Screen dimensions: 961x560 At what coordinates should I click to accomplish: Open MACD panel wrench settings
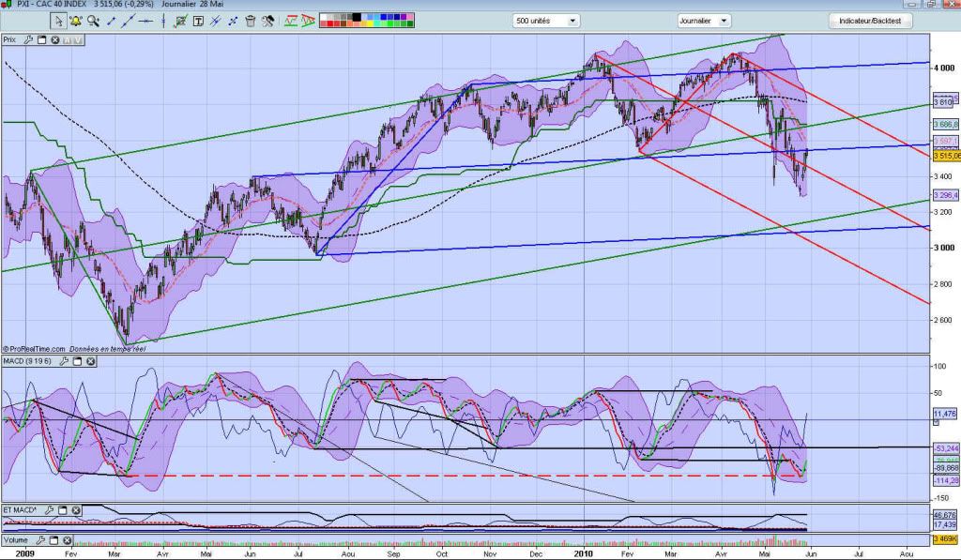click(x=64, y=360)
